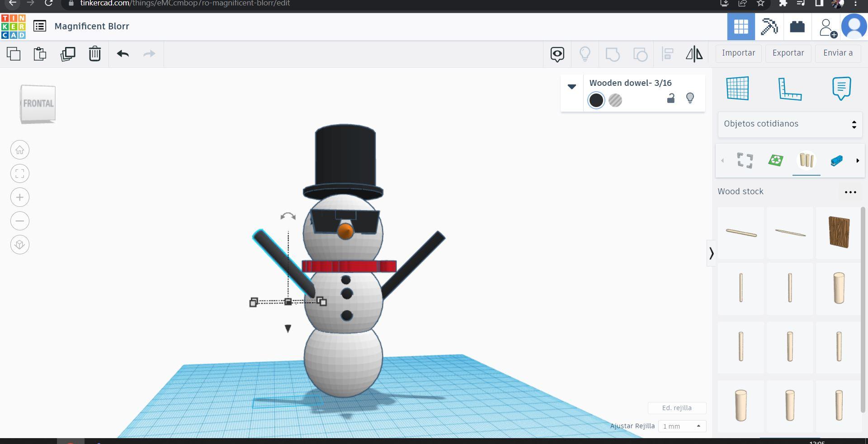Pick the first thin diagonal dowel shape
Screen dimensions: 868x444
click(x=741, y=232)
